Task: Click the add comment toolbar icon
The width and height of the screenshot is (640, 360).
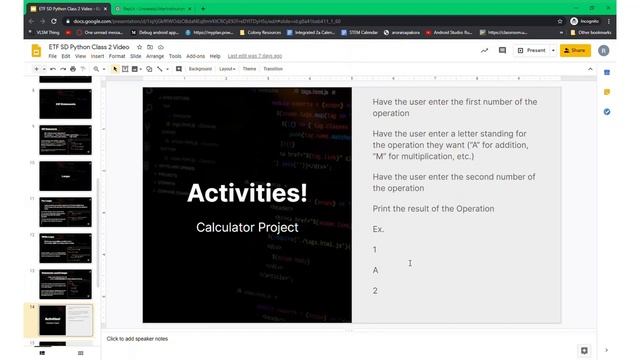Action: [179, 69]
